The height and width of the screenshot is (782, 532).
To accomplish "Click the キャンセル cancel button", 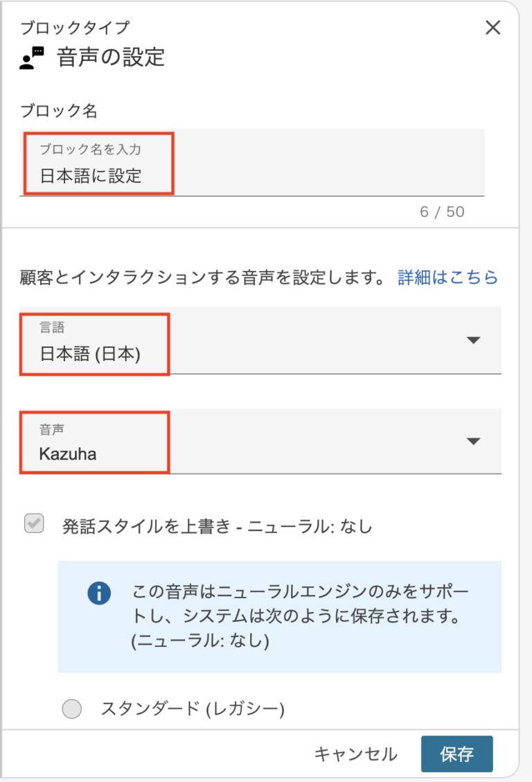I will 357,754.
